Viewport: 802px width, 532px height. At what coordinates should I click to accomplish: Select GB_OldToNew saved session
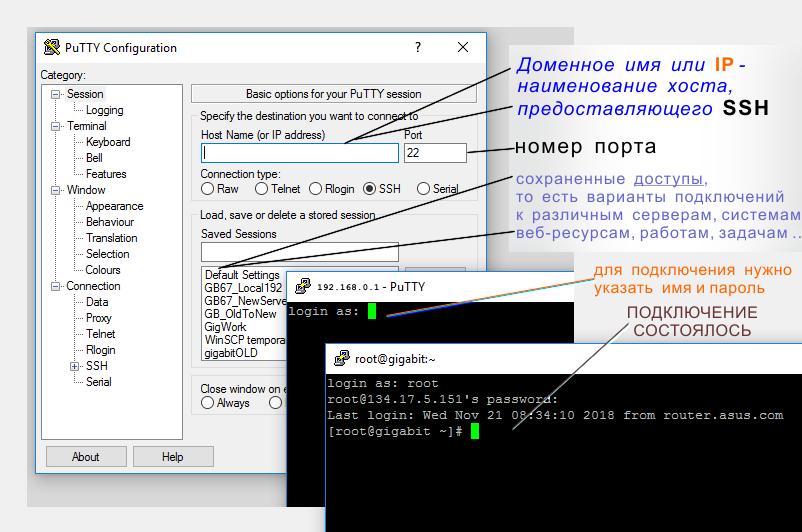coord(240,314)
